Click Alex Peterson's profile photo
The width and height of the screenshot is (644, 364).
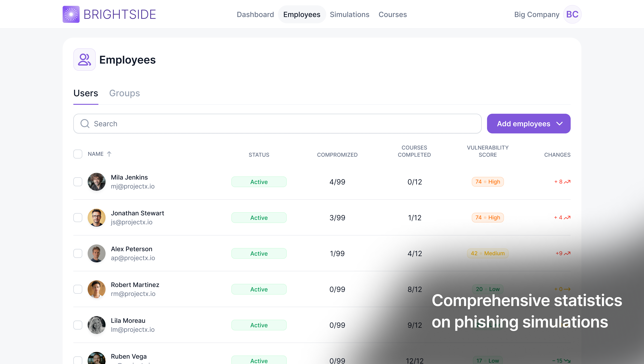point(96,253)
